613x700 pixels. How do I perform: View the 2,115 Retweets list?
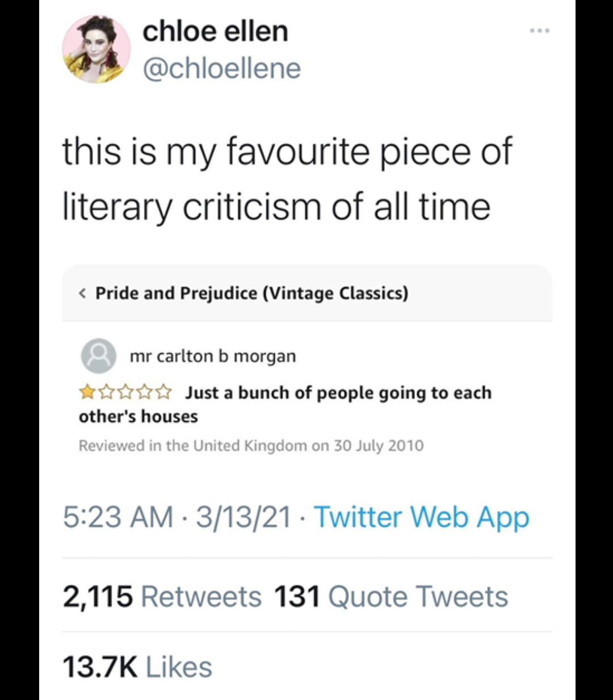pos(162,597)
